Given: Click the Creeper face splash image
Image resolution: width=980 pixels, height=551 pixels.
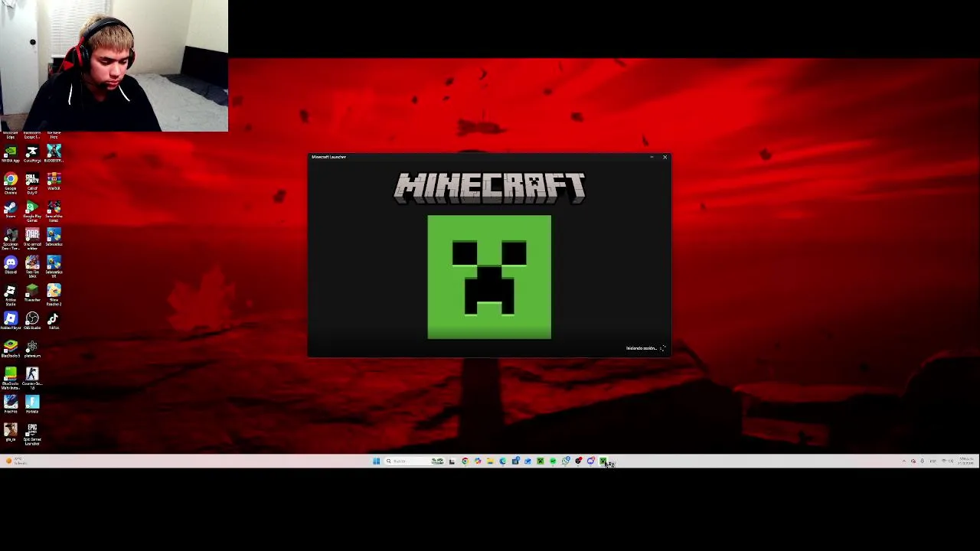Looking at the screenshot, I should 489,277.
